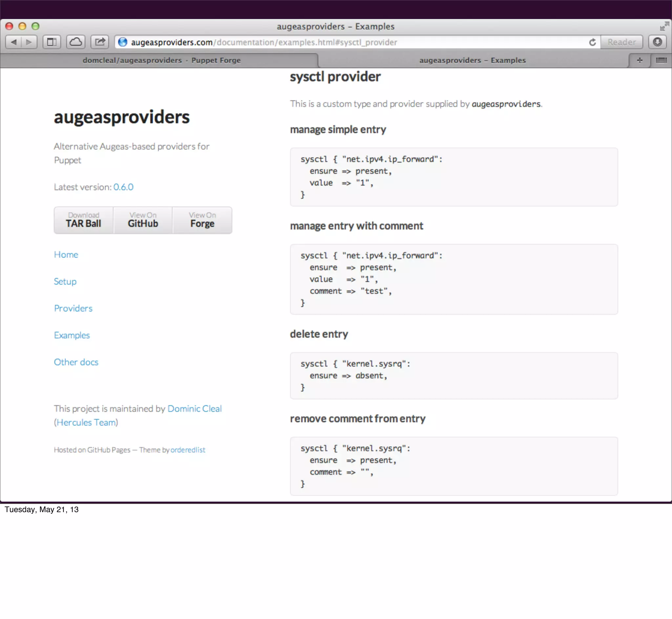Click the Reader button
Screen dimensions: 672x619
[x=621, y=42]
